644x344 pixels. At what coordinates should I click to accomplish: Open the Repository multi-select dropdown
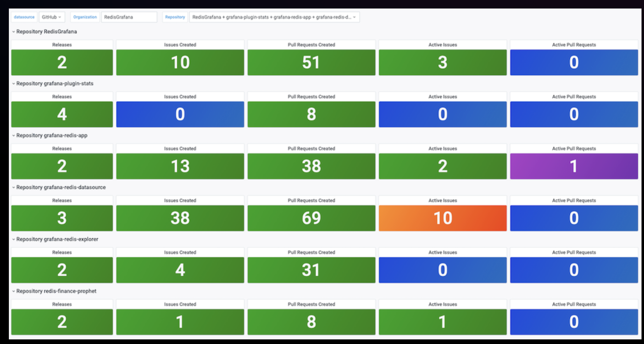tap(274, 17)
